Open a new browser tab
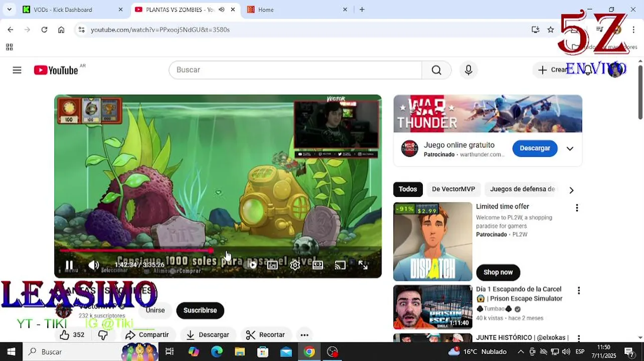This screenshot has height=361, width=644. click(362, 10)
